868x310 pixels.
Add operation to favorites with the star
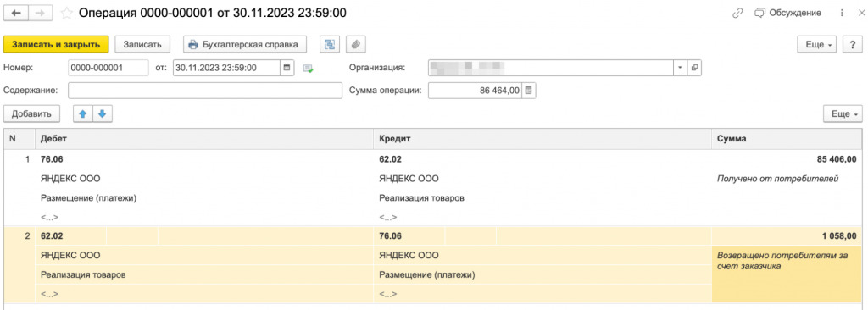click(x=67, y=14)
